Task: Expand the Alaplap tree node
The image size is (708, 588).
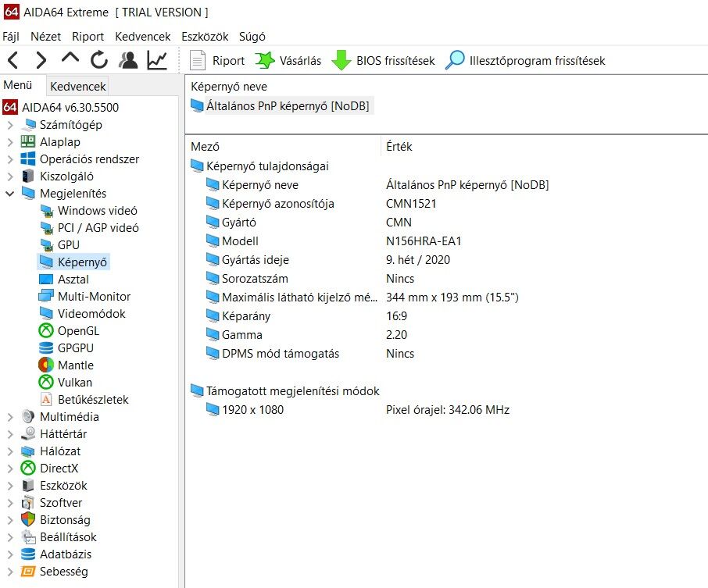Action: pos(10,142)
